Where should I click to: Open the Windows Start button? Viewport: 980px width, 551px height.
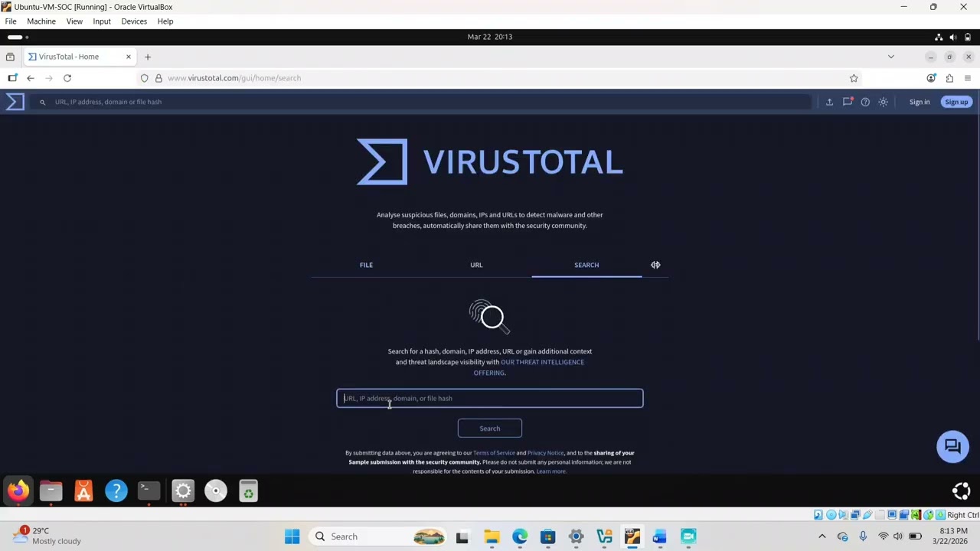pos(292,537)
